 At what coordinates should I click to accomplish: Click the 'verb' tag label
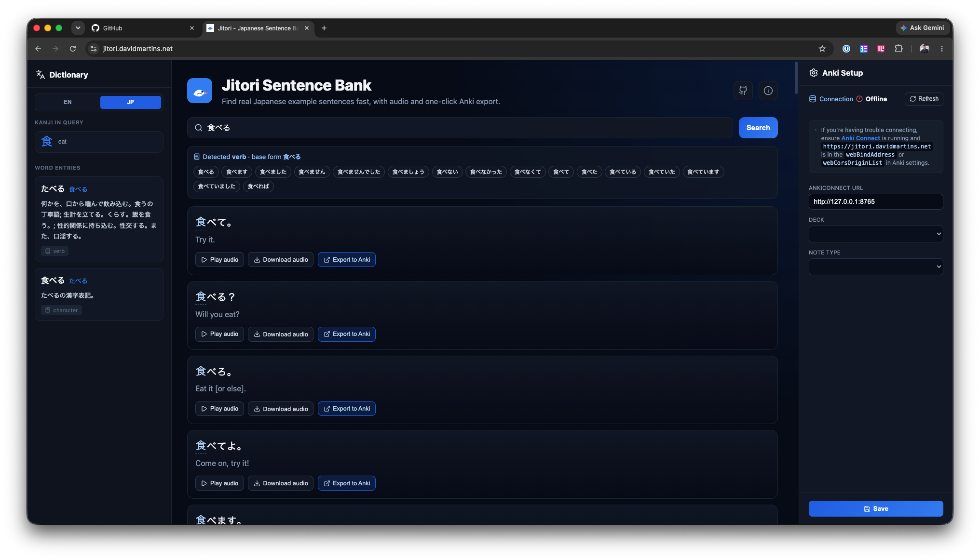click(x=54, y=251)
